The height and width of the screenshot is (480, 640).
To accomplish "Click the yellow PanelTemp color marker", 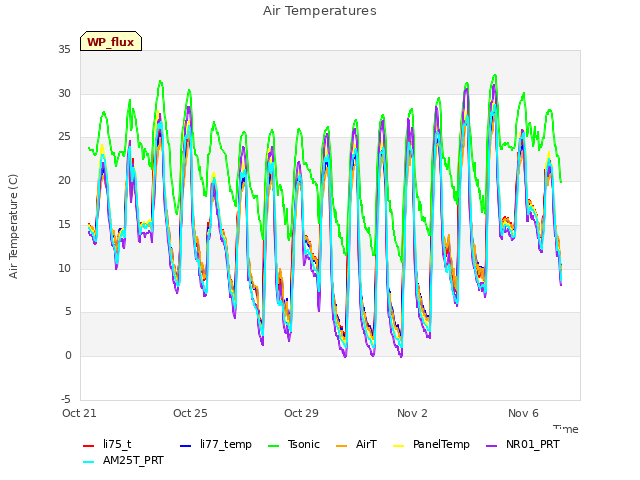I will point(398,446).
